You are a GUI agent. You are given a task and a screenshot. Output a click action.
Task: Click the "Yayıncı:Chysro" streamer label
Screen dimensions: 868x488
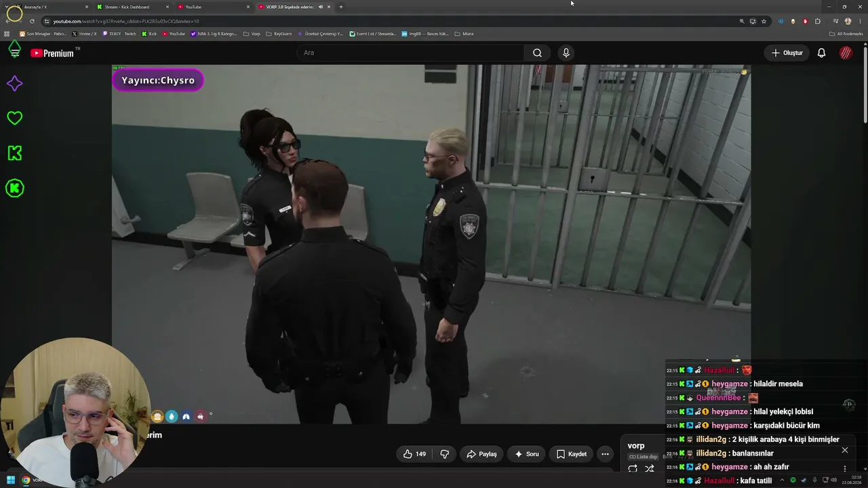tap(158, 80)
